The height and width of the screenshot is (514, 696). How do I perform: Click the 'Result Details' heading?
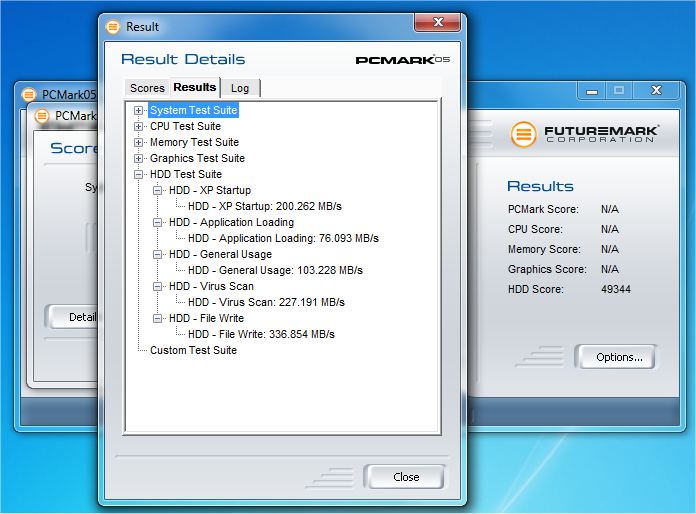(x=183, y=59)
